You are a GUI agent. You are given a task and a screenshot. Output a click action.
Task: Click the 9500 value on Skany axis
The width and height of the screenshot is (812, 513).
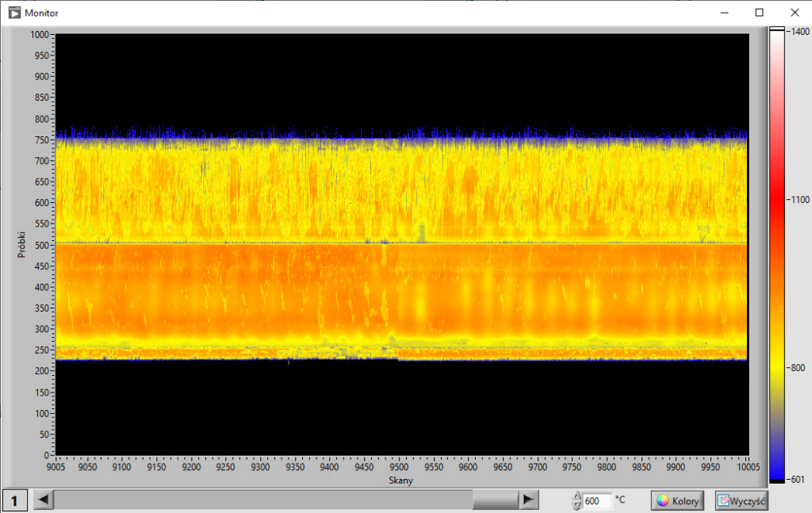(399, 467)
